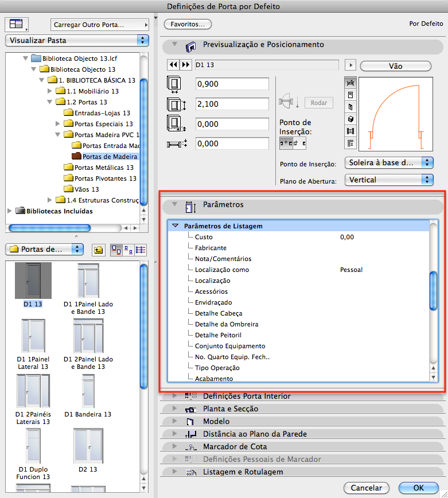Click the Rodar button
The width and height of the screenshot is (448, 498).
(x=319, y=103)
